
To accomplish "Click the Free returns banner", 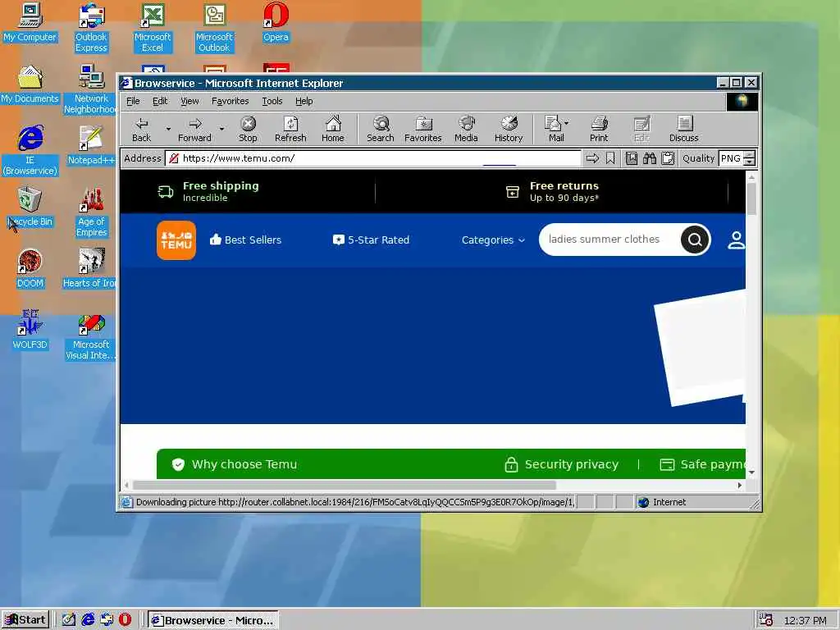I will click(553, 191).
